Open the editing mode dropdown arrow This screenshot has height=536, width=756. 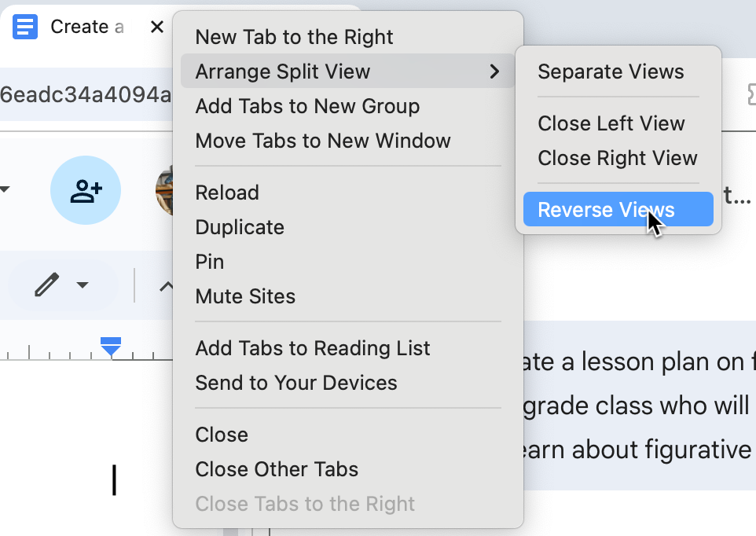[x=83, y=285]
